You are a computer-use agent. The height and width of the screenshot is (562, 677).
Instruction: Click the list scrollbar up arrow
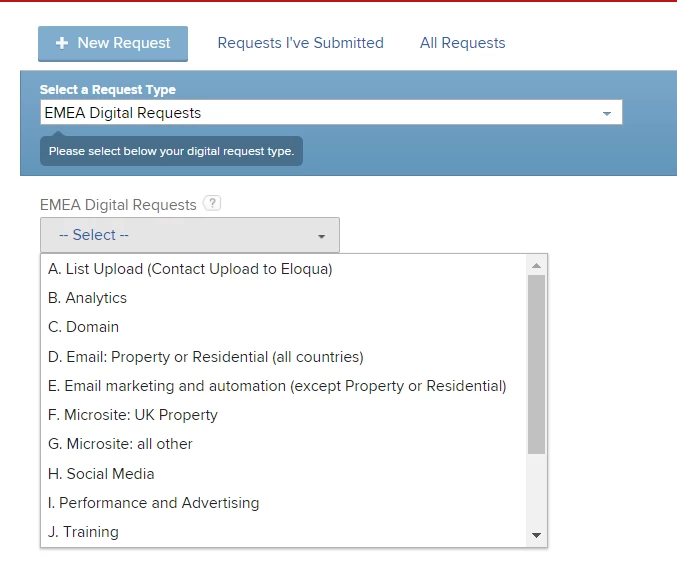(536, 265)
